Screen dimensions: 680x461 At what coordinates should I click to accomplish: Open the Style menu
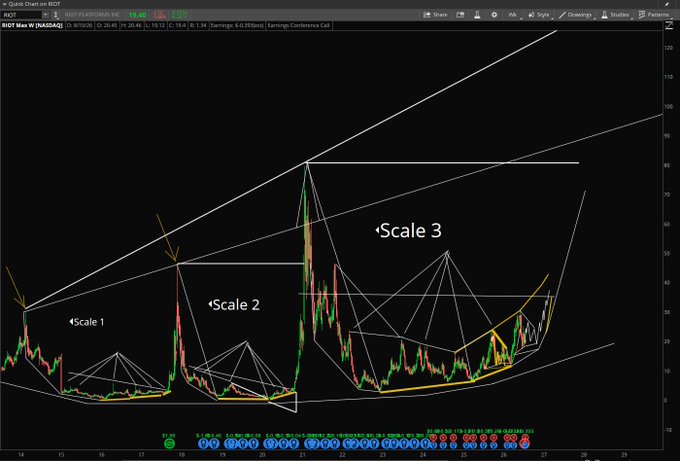tap(539, 15)
